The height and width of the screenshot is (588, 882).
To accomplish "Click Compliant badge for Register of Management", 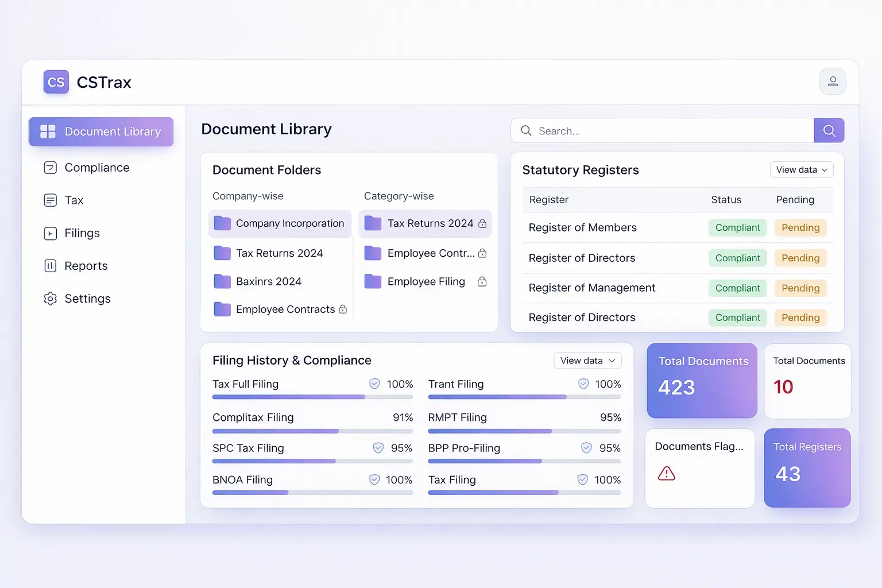I will 737,288.
